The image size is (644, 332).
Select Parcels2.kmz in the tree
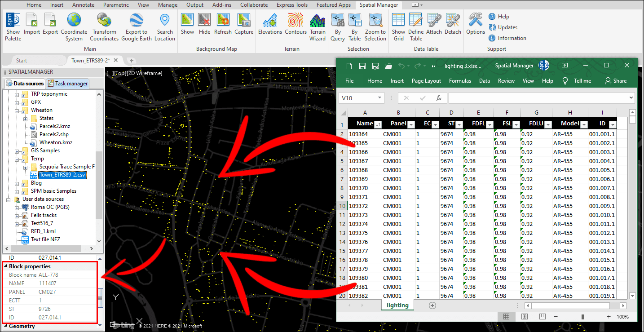55,126
